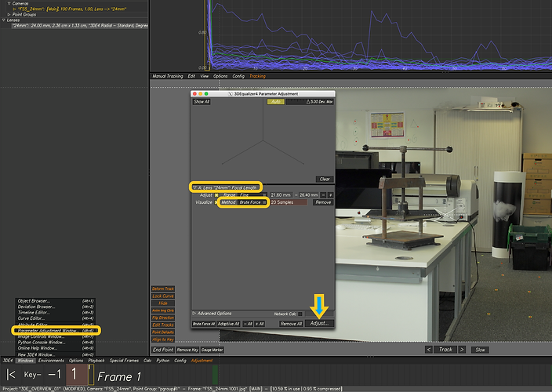Choose Python Console Window menu entry

pyautogui.click(x=55, y=343)
